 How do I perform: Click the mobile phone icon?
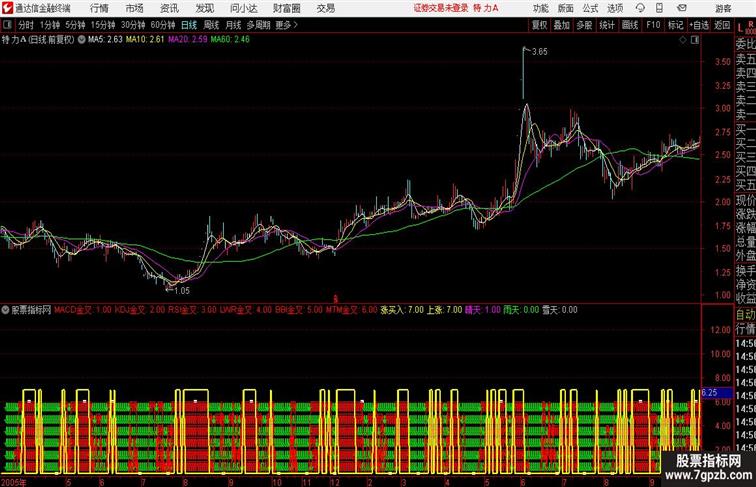coord(659,8)
